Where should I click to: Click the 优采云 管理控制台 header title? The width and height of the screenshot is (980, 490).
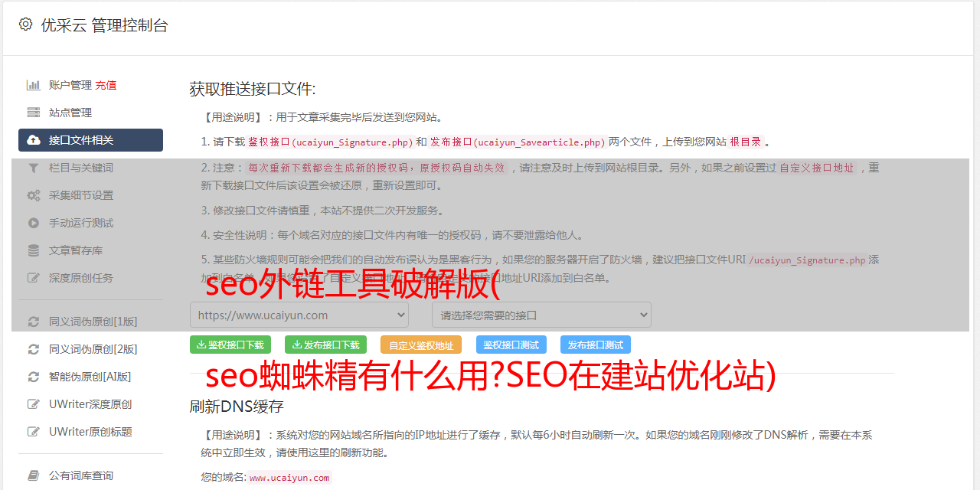(x=104, y=25)
